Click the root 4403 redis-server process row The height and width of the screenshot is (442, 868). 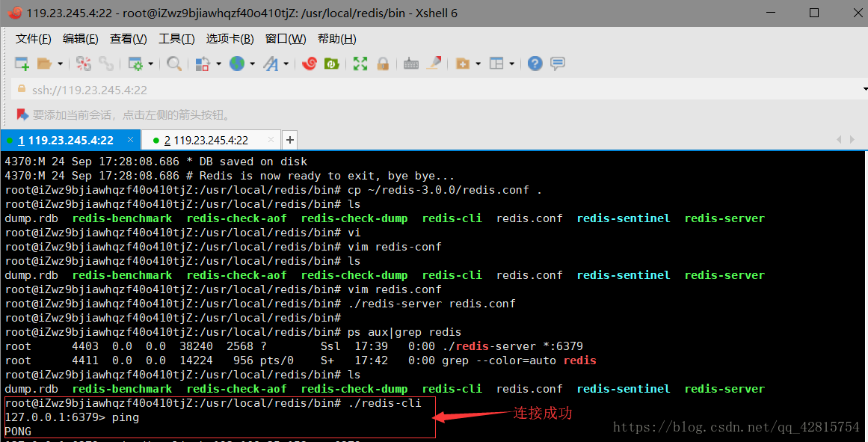(294, 346)
